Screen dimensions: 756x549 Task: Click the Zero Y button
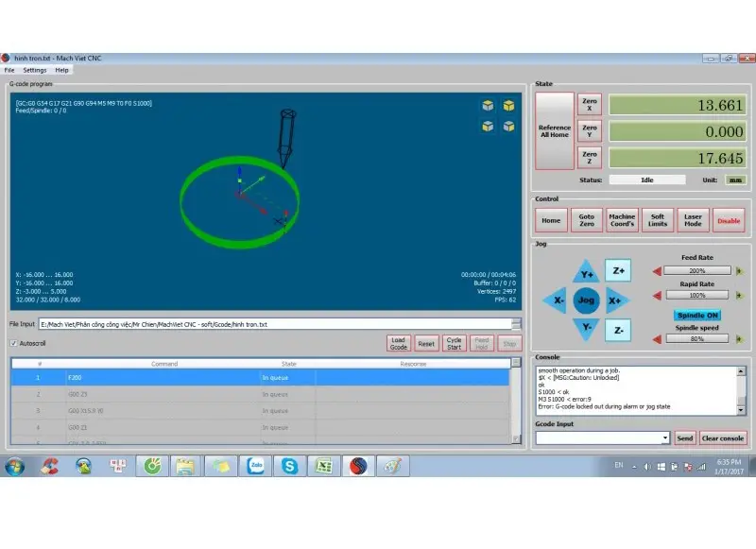tap(590, 130)
